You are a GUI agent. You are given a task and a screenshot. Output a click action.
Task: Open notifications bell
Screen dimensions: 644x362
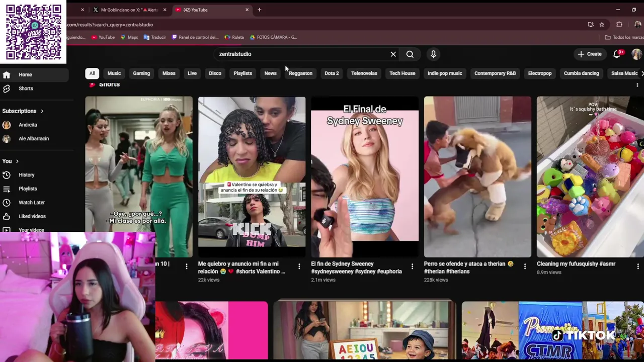(x=617, y=54)
